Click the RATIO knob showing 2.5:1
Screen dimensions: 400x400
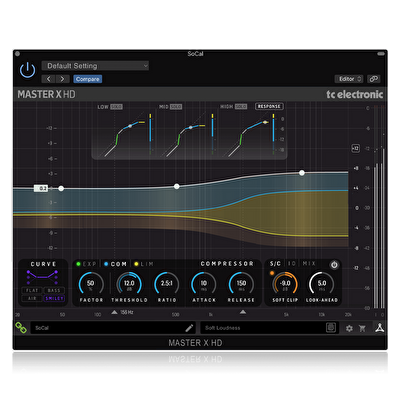166,284
